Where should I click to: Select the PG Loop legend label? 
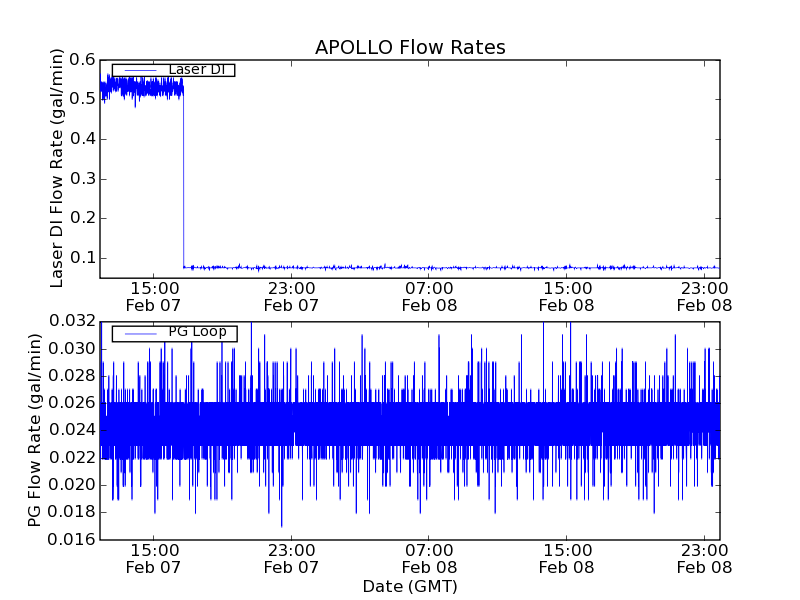click(197, 332)
